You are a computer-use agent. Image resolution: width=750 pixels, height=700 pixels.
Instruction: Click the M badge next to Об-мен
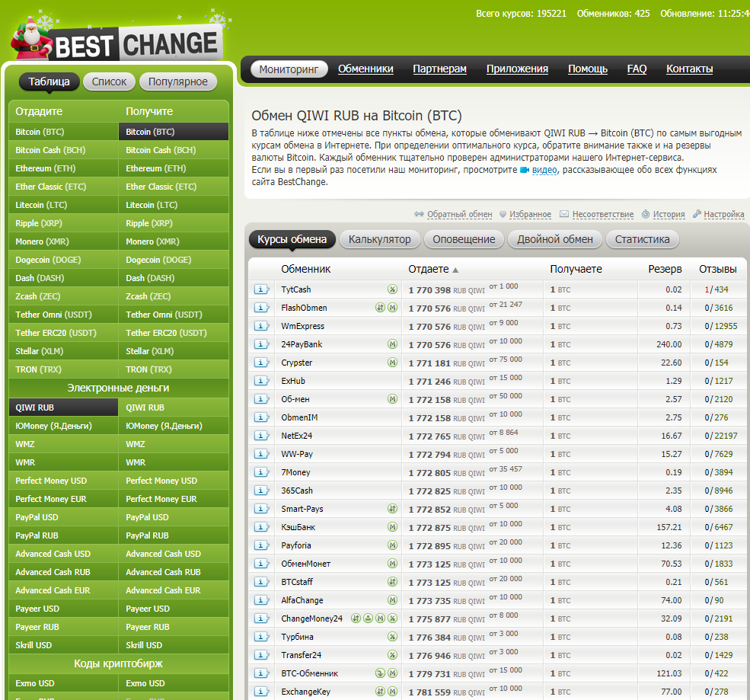[392, 398]
